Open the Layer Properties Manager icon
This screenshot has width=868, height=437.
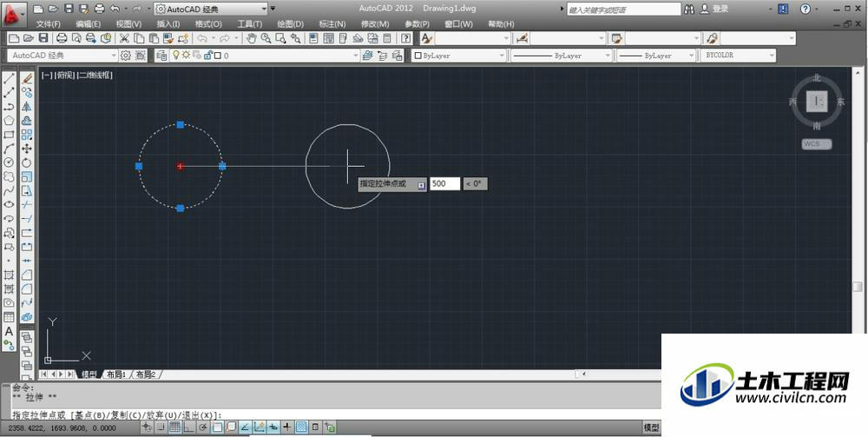(x=161, y=56)
